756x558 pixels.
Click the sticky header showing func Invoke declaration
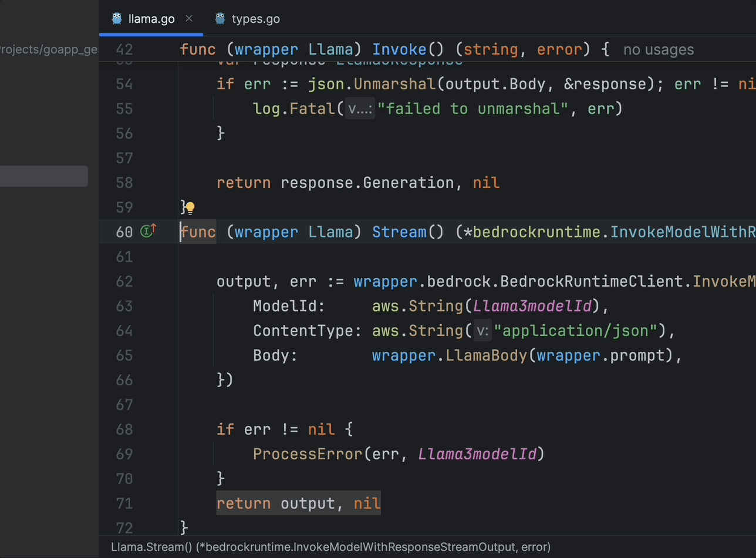[x=352, y=49]
